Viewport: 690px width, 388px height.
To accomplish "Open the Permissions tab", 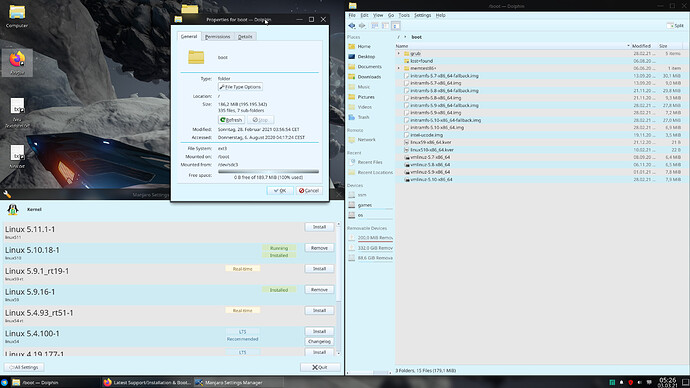I will 217,37.
